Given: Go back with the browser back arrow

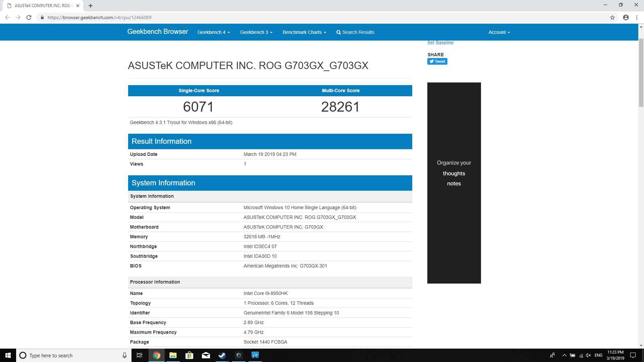Looking at the screenshot, I should tap(7, 17).
